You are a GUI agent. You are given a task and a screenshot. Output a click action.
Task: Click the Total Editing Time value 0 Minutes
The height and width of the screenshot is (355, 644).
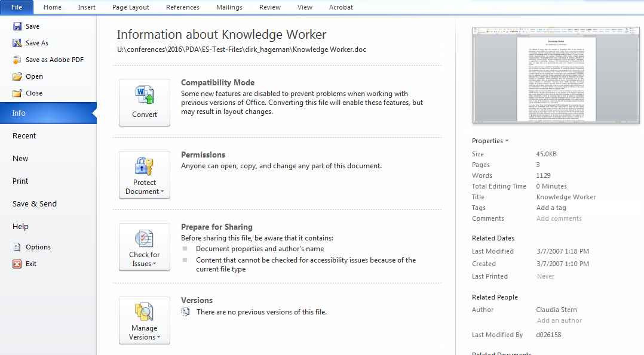[551, 186]
